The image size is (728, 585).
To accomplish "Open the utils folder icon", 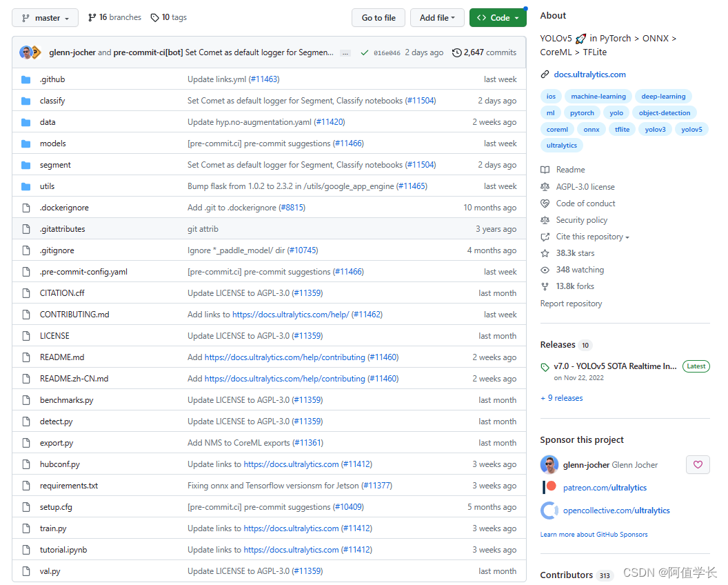I will coord(26,186).
